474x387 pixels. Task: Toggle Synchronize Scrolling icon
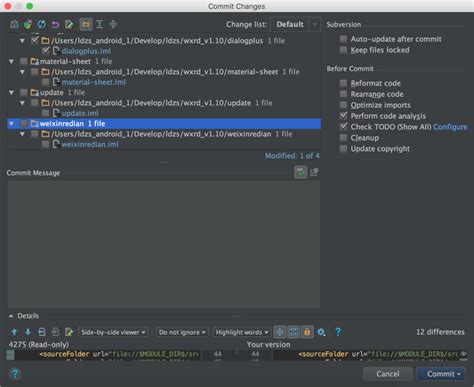[x=293, y=332]
